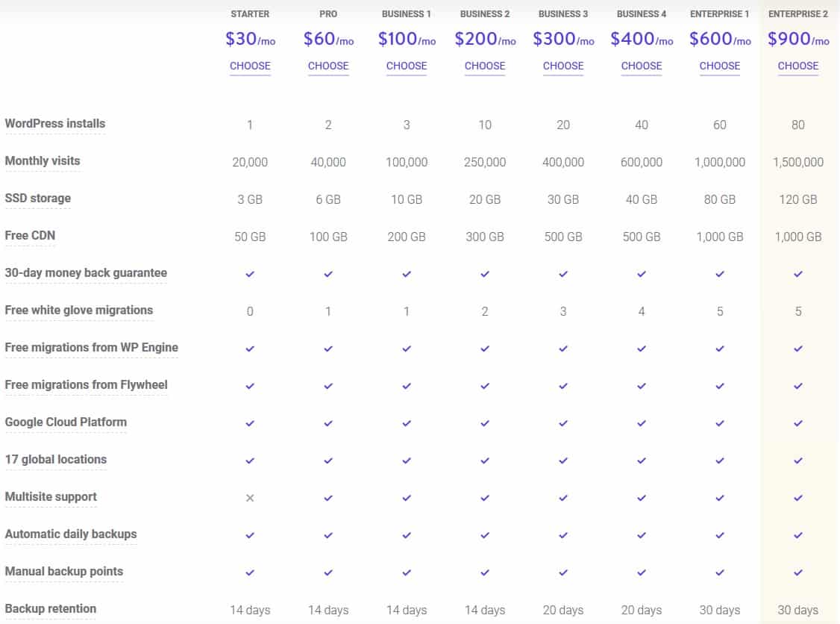This screenshot has height=624, width=840.
Task: Click the ENTERPRISE 1 plan header
Action: 719,14
